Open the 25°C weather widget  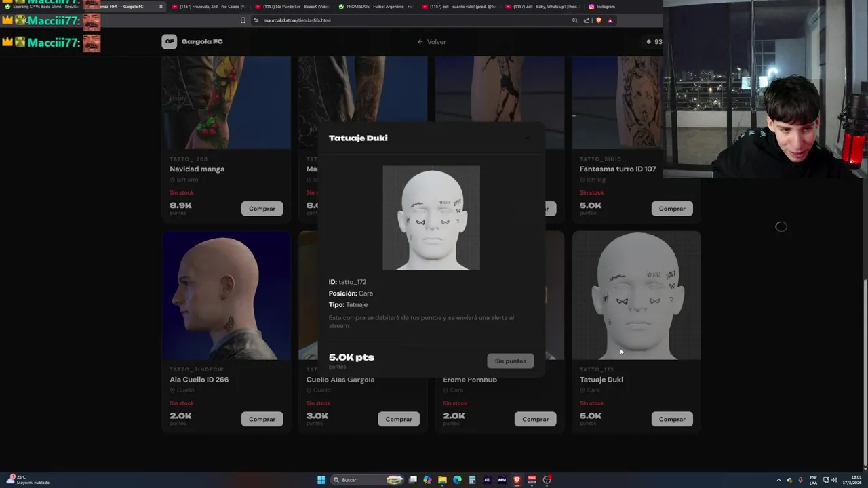coord(27,480)
